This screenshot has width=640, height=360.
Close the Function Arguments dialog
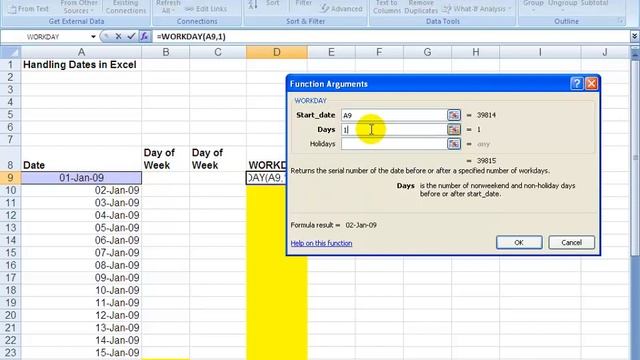591,84
